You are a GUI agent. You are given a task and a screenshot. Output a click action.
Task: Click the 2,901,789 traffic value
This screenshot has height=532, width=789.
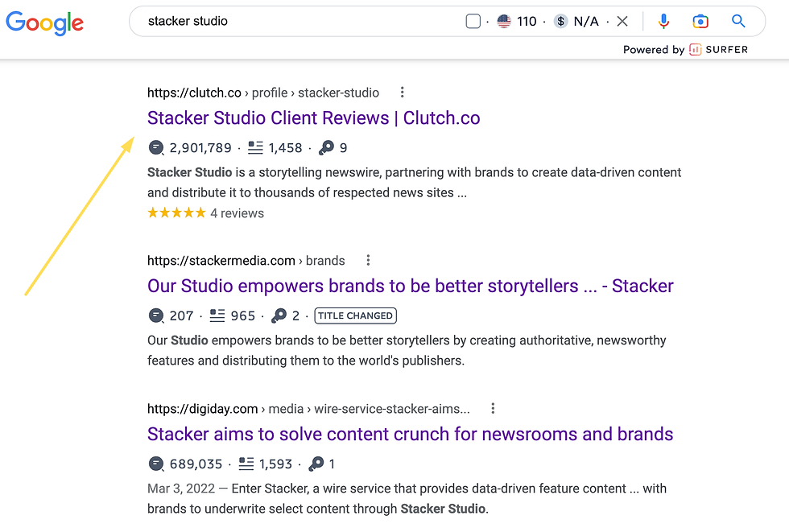[200, 148]
